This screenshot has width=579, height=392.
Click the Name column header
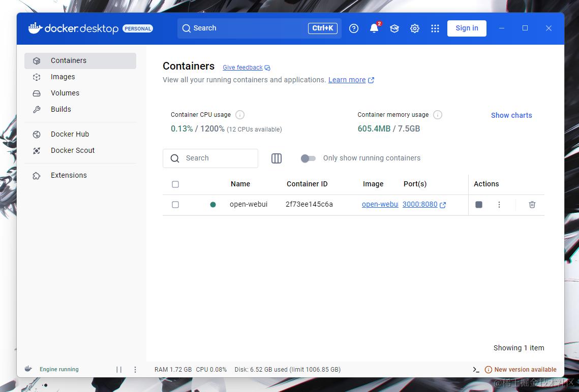pos(240,184)
